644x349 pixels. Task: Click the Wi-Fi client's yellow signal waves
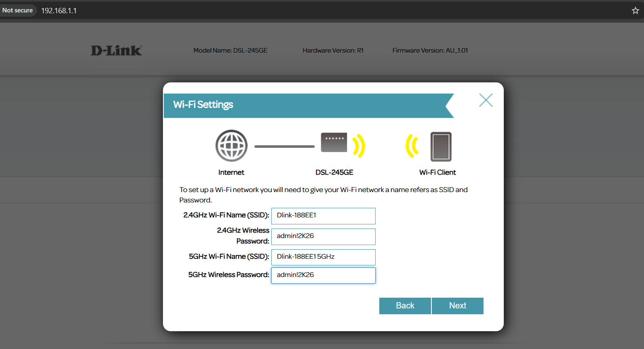[x=412, y=146]
